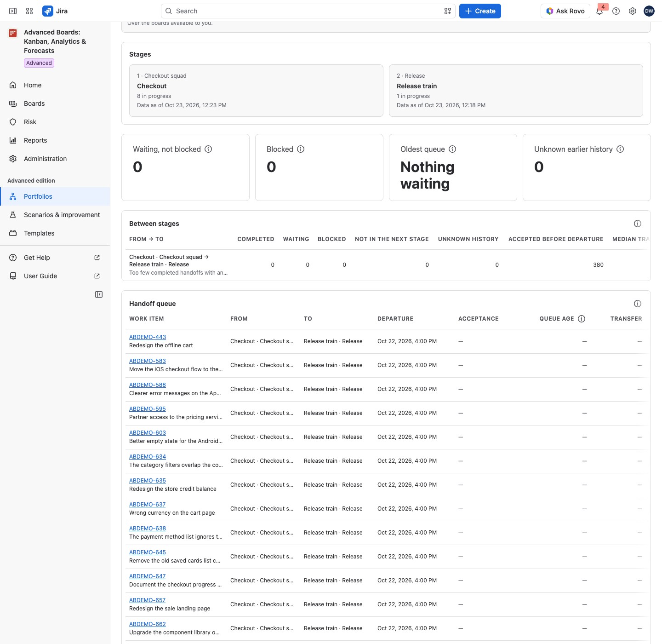
Task: Open work item ABDEMO-638
Action: point(148,529)
